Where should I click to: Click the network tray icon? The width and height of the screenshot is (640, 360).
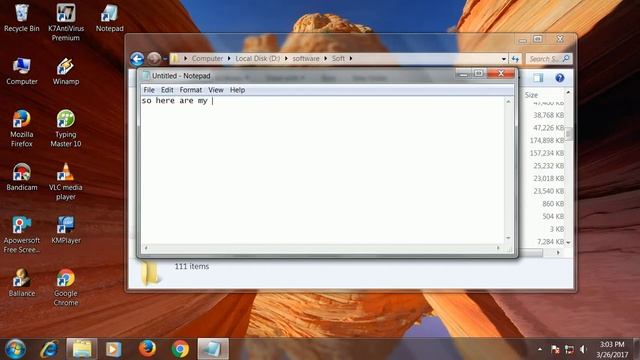pyautogui.click(x=569, y=349)
